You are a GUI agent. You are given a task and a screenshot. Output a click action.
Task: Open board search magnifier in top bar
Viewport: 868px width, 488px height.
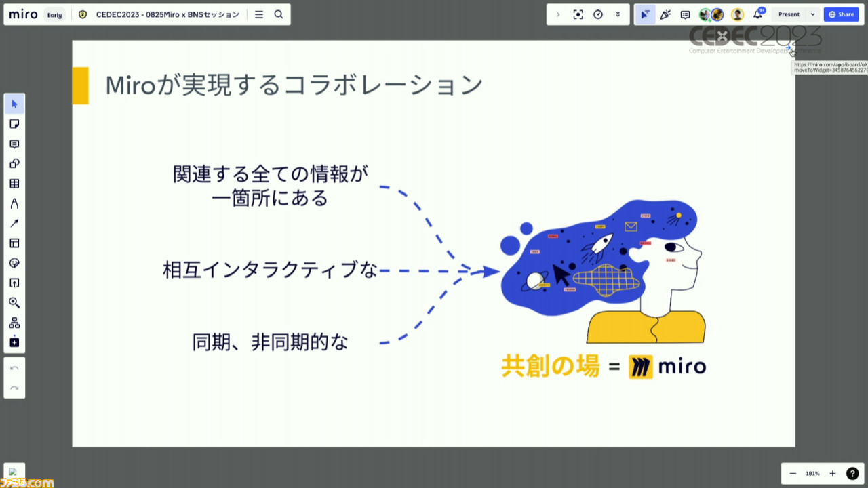coord(279,14)
